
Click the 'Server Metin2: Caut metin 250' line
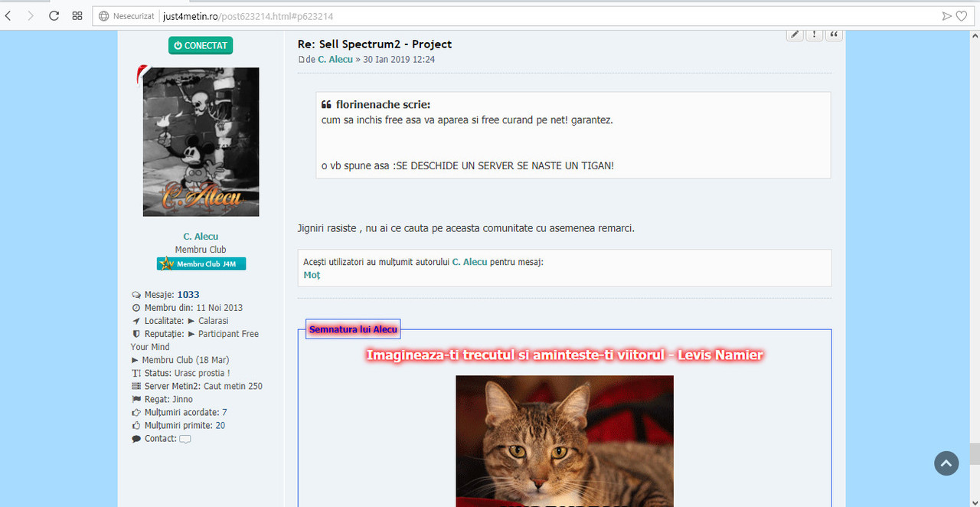point(197,386)
